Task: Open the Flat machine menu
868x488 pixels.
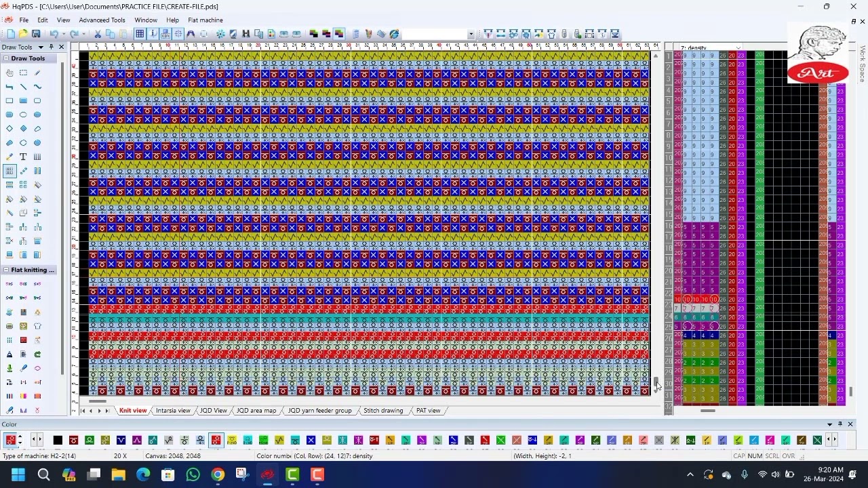Action: click(x=205, y=20)
